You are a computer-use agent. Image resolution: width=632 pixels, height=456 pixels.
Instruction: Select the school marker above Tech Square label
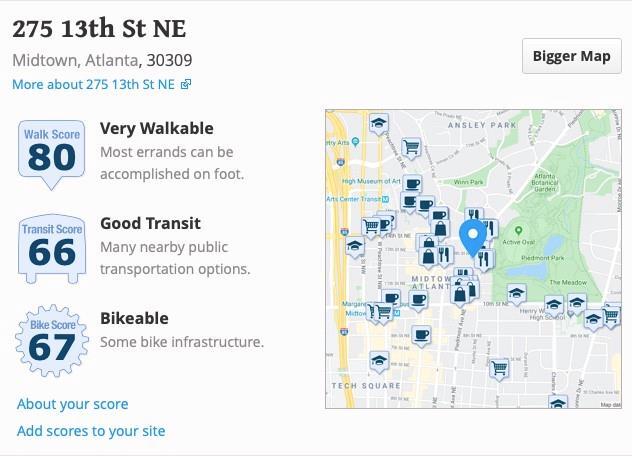[x=379, y=361]
